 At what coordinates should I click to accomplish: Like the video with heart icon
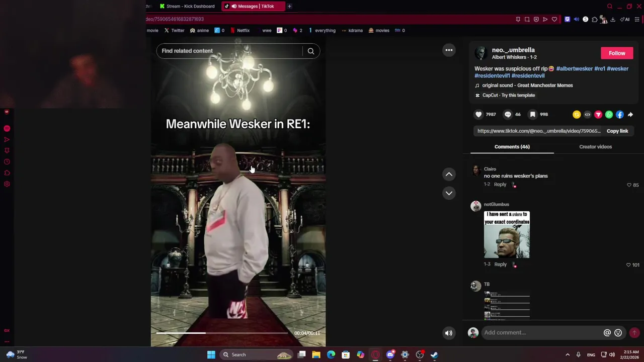coord(478,115)
